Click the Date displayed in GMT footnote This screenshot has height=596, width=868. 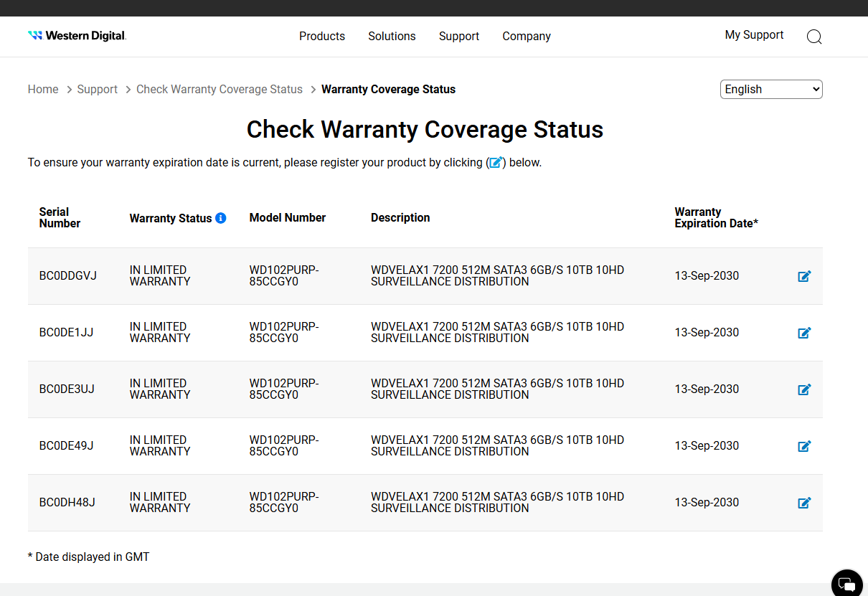(x=88, y=557)
